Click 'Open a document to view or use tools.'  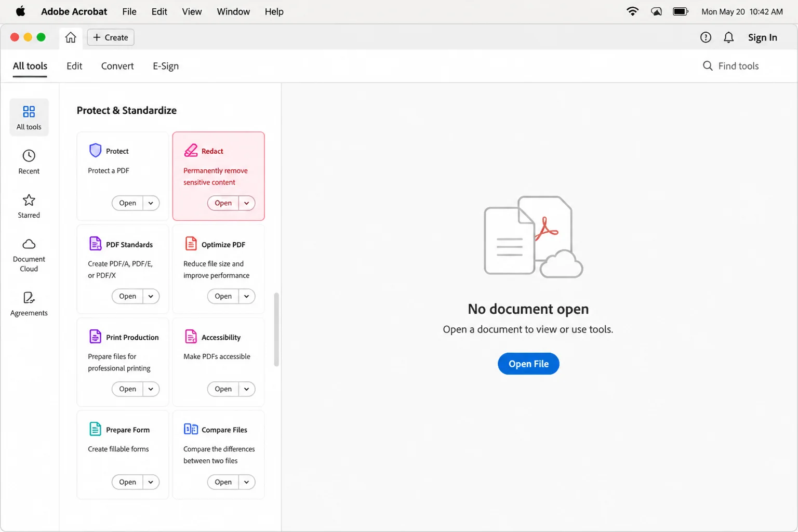pyautogui.click(x=528, y=329)
